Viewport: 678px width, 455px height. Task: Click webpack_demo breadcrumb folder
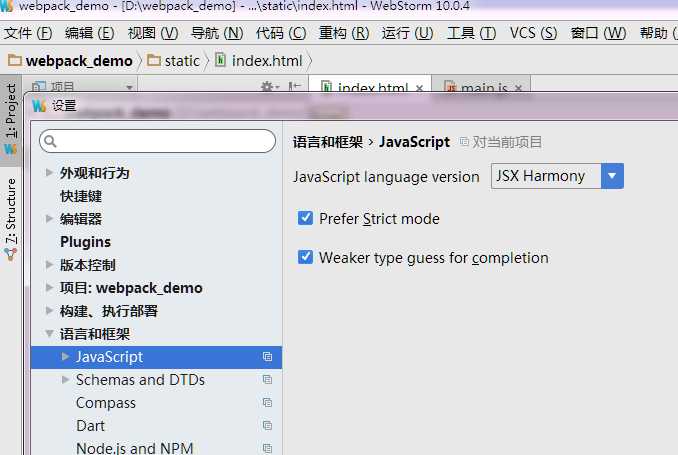[x=70, y=61]
